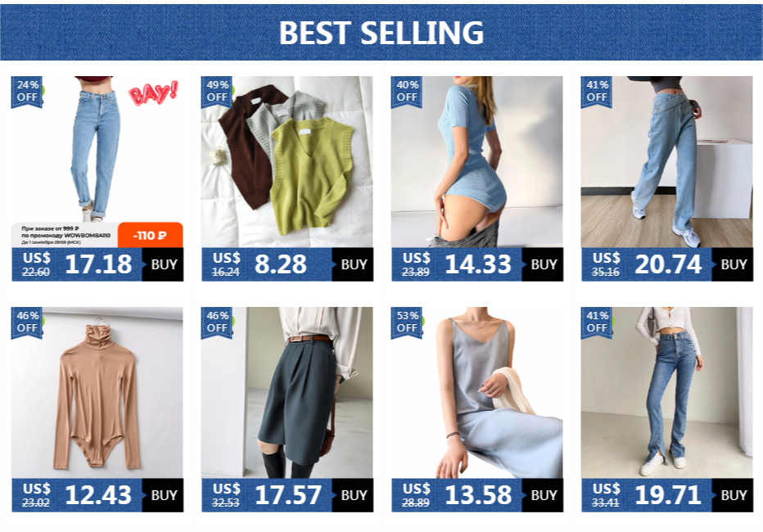Viewport: 763px width, 532px height.
Task: Click BUY button for 12.43 turtleneck bodysuit
Action: [163, 495]
